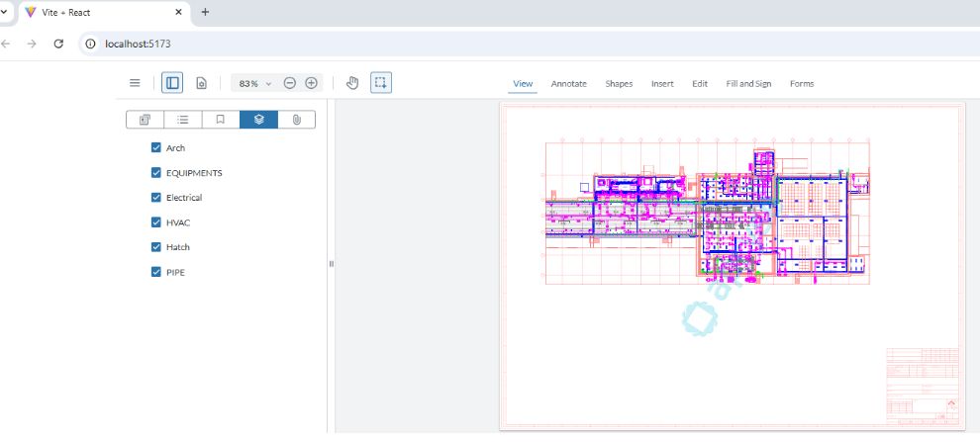
Task: Open the bookmarks panel tab
Action: [221, 120]
